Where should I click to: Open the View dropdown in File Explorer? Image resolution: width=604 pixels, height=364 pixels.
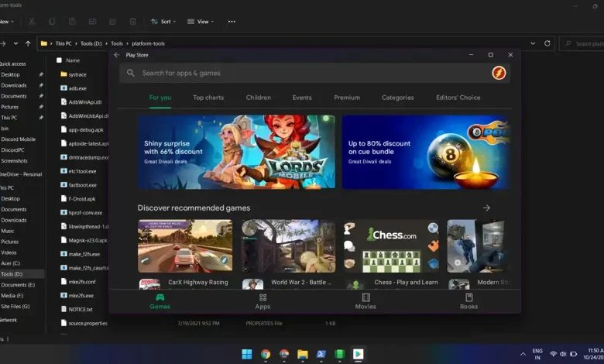tap(201, 22)
